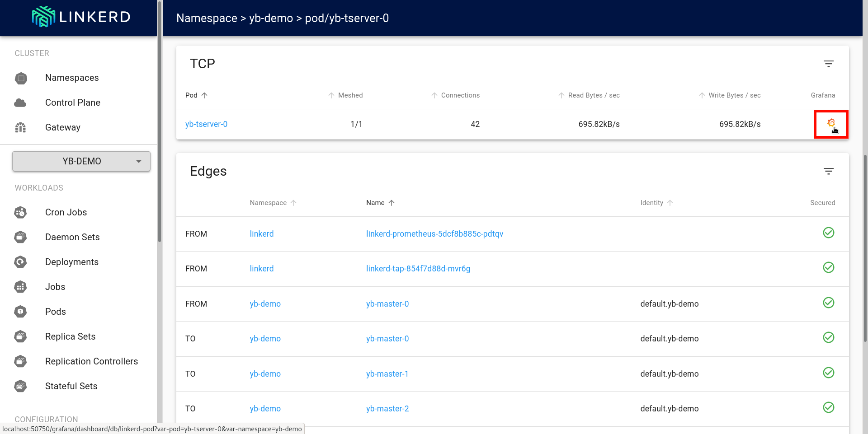The height and width of the screenshot is (434, 868).
Task: Select Replication Controllers workload
Action: tap(92, 361)
